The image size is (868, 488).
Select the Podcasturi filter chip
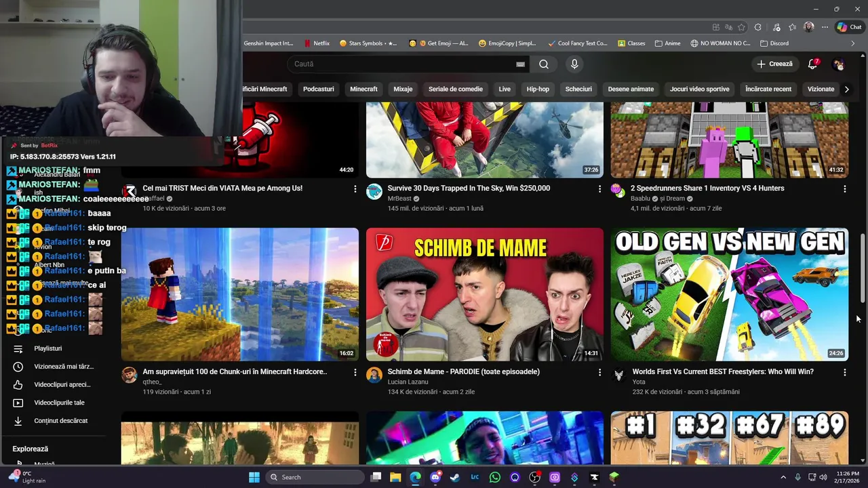pos(318,89)
